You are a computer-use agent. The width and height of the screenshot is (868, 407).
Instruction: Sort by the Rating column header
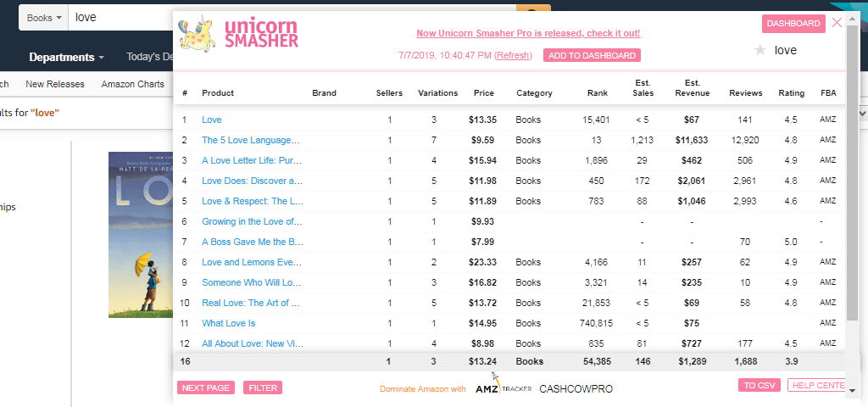click(791, 93)
